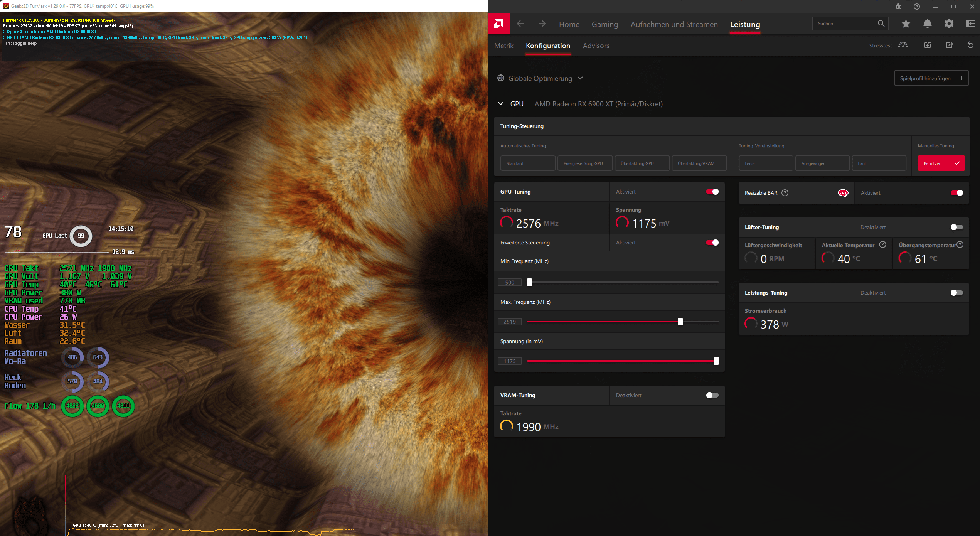Click the Suchen search field
980x536 pixels.
click(x=850, y=24)
